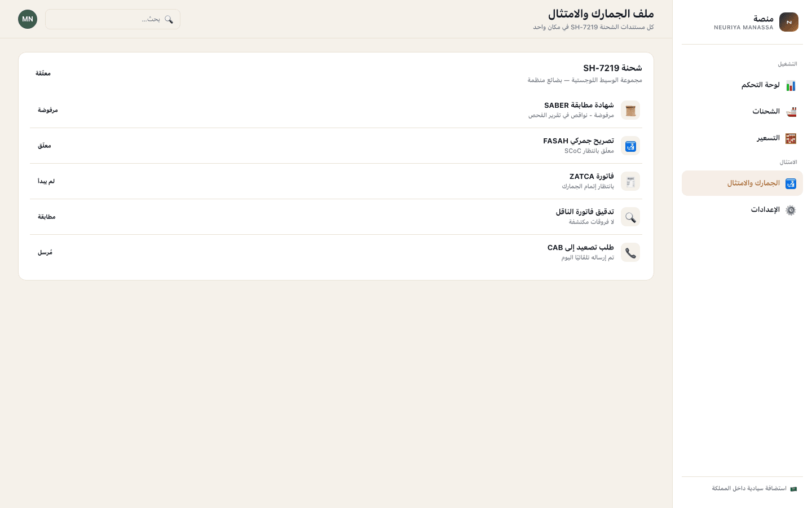Click the gear icon for الإعدادات
Screen dimensions: 812x508
pos(791,210)
